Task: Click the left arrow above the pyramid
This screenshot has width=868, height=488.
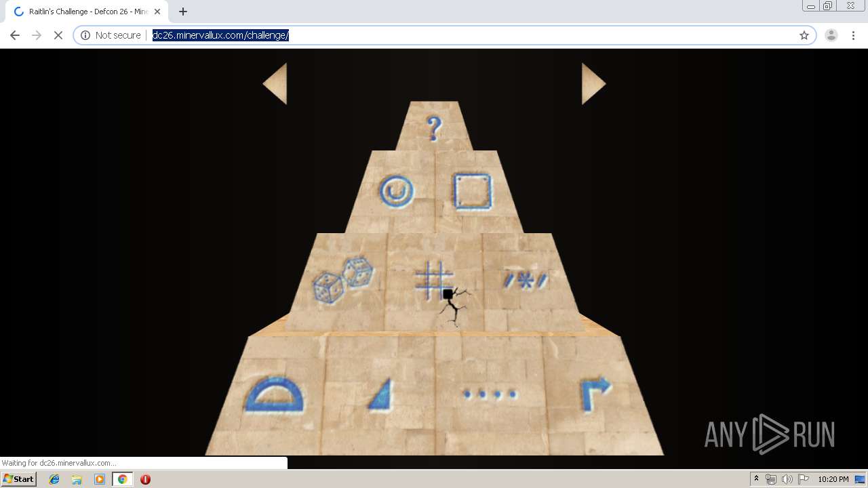Action: click(x=276, y=83)
